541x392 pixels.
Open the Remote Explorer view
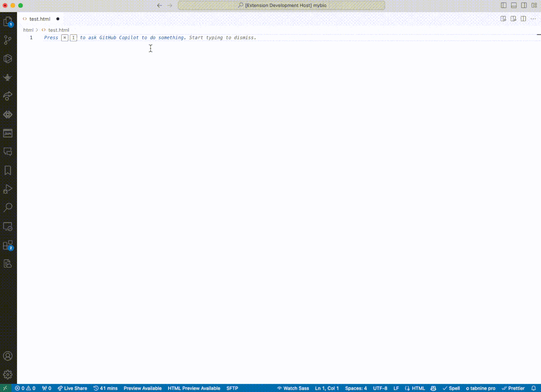pyautogui.click(x=8, y=226)
